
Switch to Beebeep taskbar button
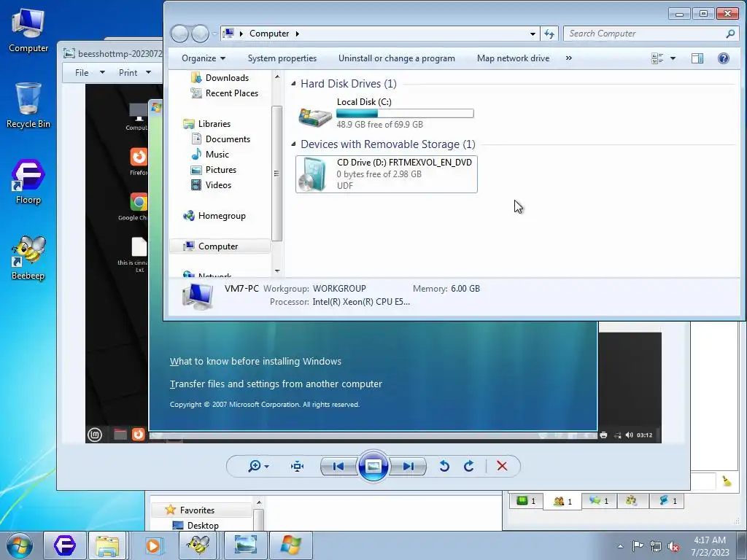point(198,545)
